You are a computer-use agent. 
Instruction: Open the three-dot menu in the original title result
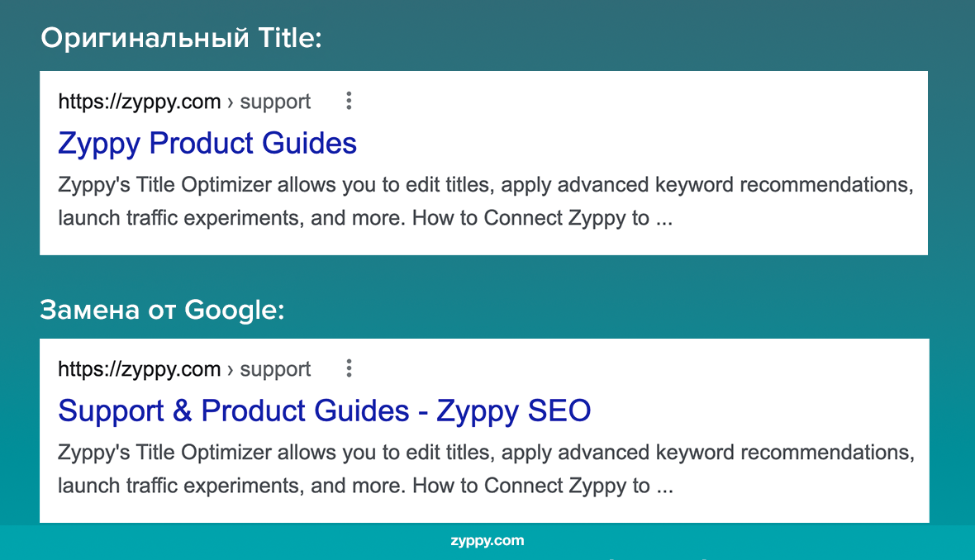click(x=349, y=101)
